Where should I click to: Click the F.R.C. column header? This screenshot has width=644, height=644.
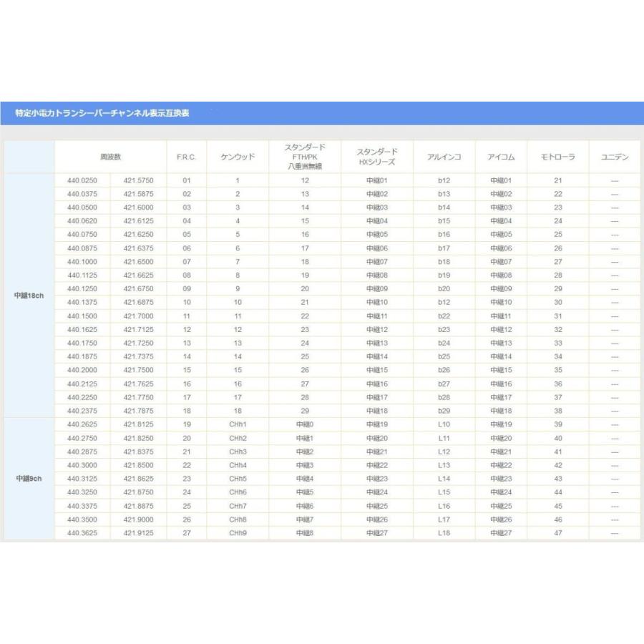pos(186,157)
